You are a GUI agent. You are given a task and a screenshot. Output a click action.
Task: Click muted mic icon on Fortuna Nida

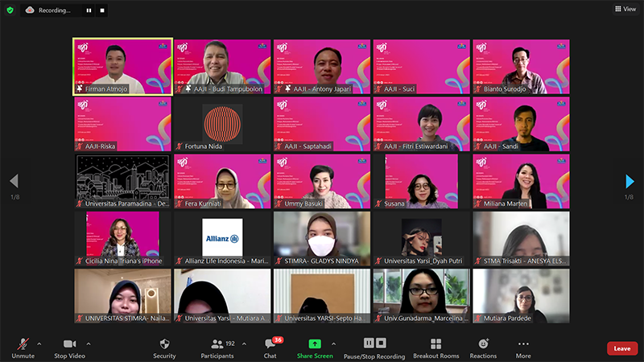[179, 146]
